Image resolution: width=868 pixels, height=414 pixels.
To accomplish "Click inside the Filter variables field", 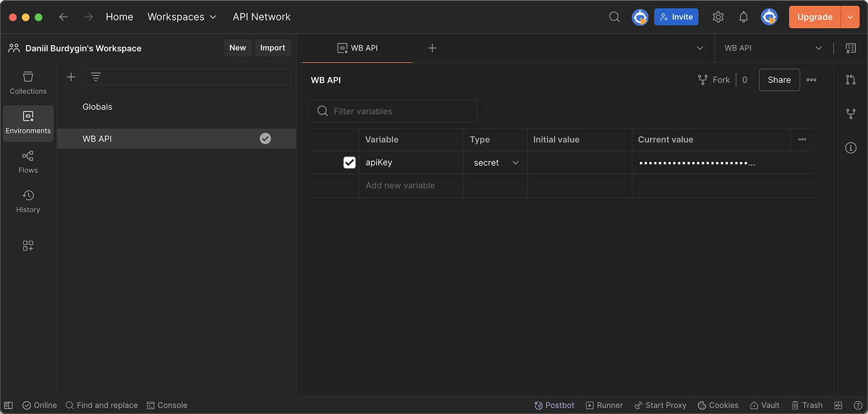I will (392, 110).
